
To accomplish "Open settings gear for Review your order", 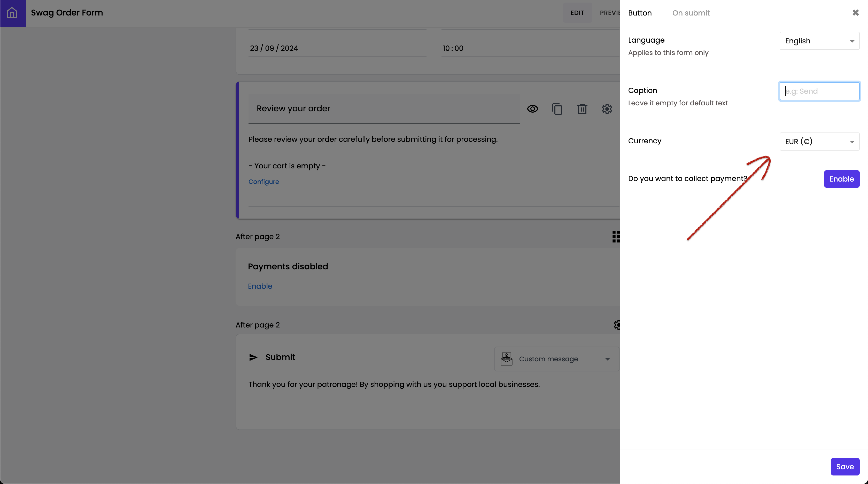I will pos(607,109).
